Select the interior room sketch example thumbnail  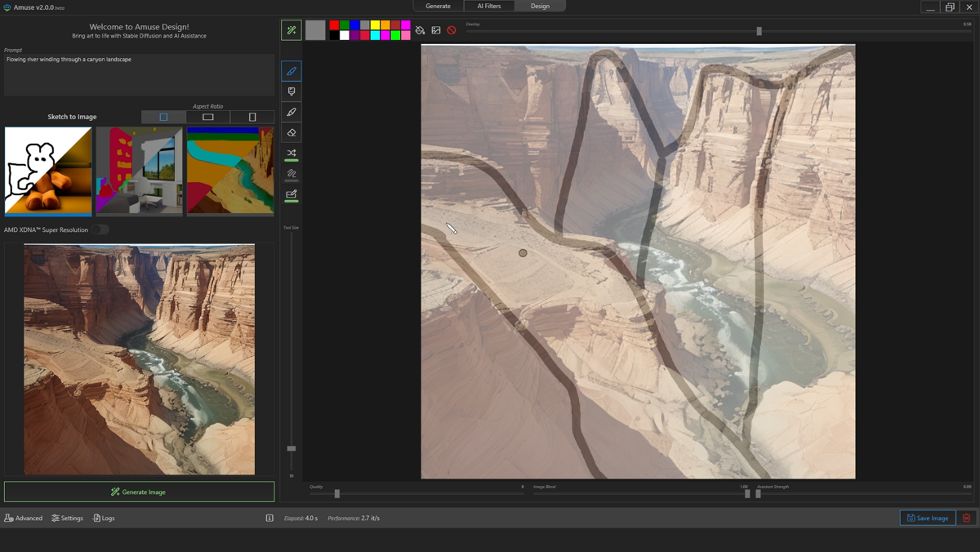(139, 171)
